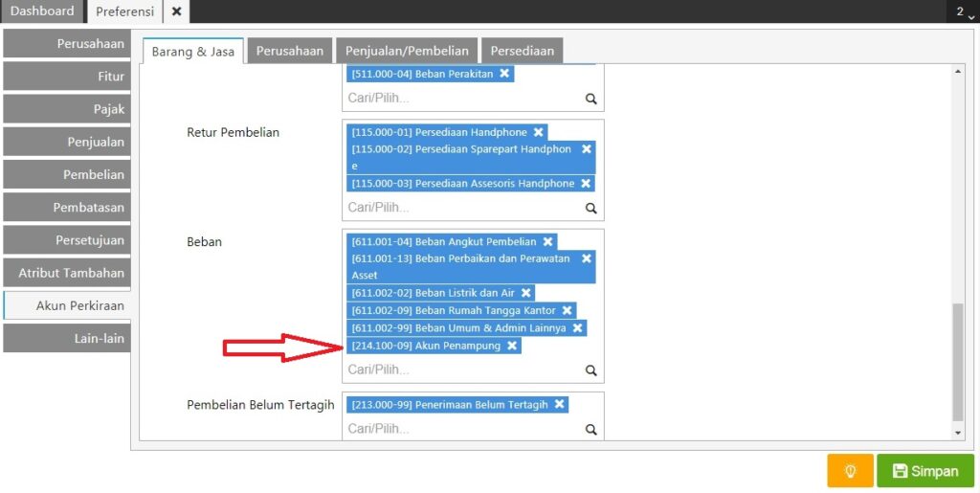Click the Pembelian Belum Tertagih label
This screenshot has height=493, width=980.
pos(260,405)
